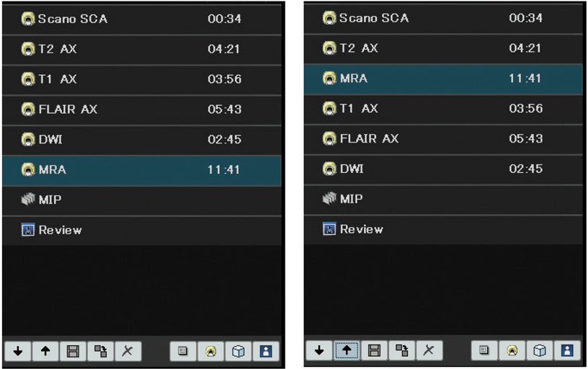The image size is (588, 369).
Task: Click the card view icon in right panel
Action: point(484,350)
